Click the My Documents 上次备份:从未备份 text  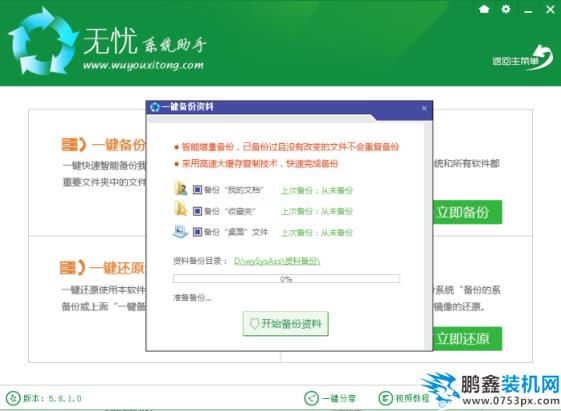(x=317, y=190)
